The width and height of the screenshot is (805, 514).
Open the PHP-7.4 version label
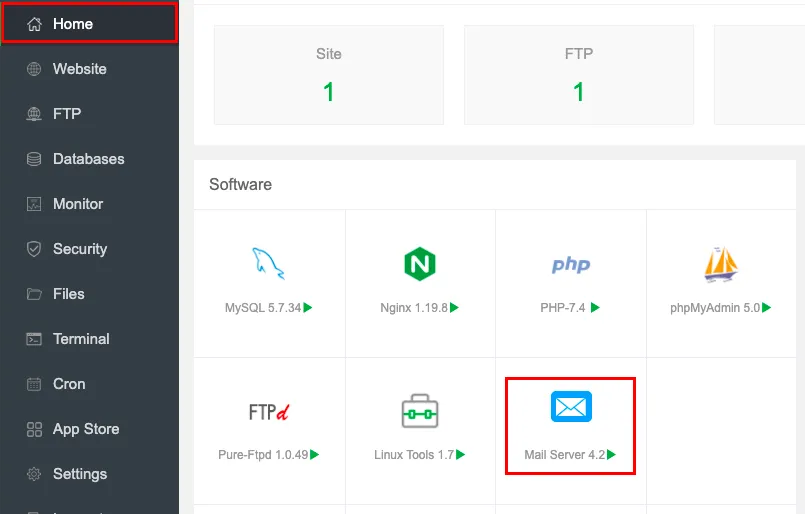(563, 308)
